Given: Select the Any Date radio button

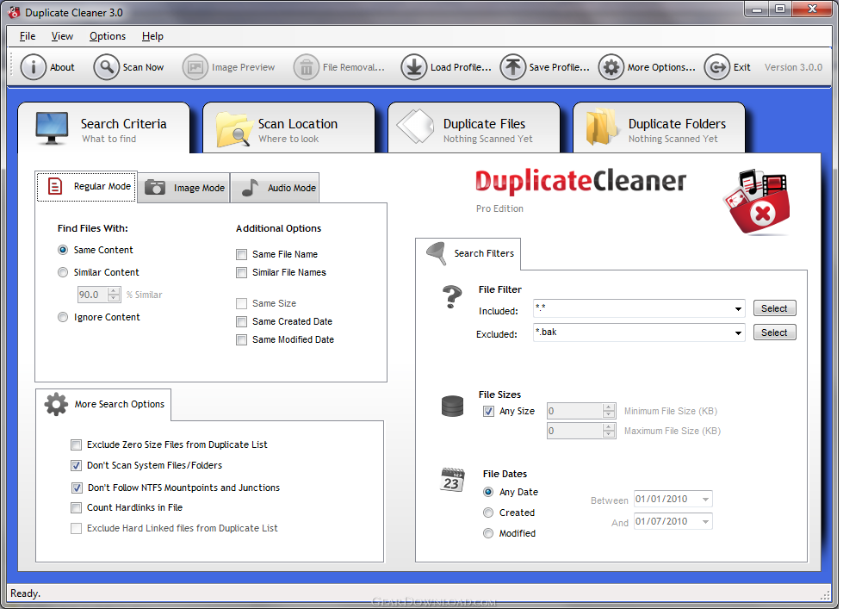Looking at the screenshot, I should pos(488,492).
